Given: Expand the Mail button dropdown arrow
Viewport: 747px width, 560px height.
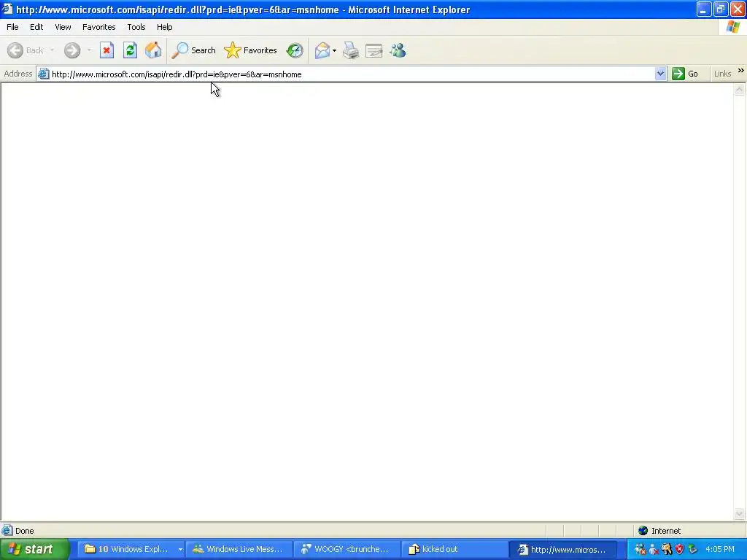Looking at the screenshot, I should (334, 50).
